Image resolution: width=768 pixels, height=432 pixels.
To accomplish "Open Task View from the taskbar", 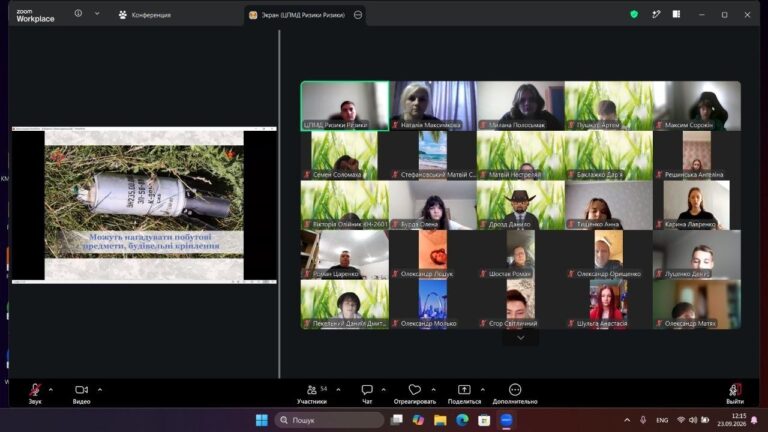I will [x=397, y=420].
